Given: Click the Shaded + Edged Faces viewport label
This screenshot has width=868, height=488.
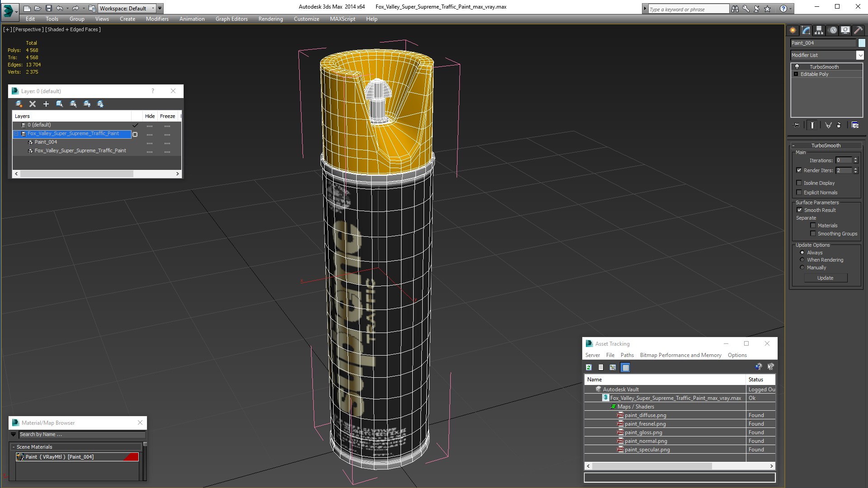Looking at the screenshot, I should (73, 29).
